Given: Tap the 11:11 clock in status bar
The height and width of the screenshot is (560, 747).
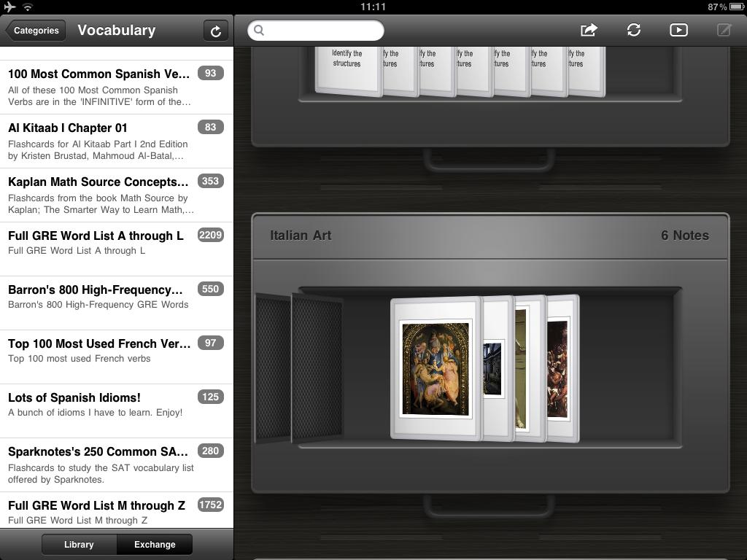Looking at the screenshot, I should (x=373, y=7).
